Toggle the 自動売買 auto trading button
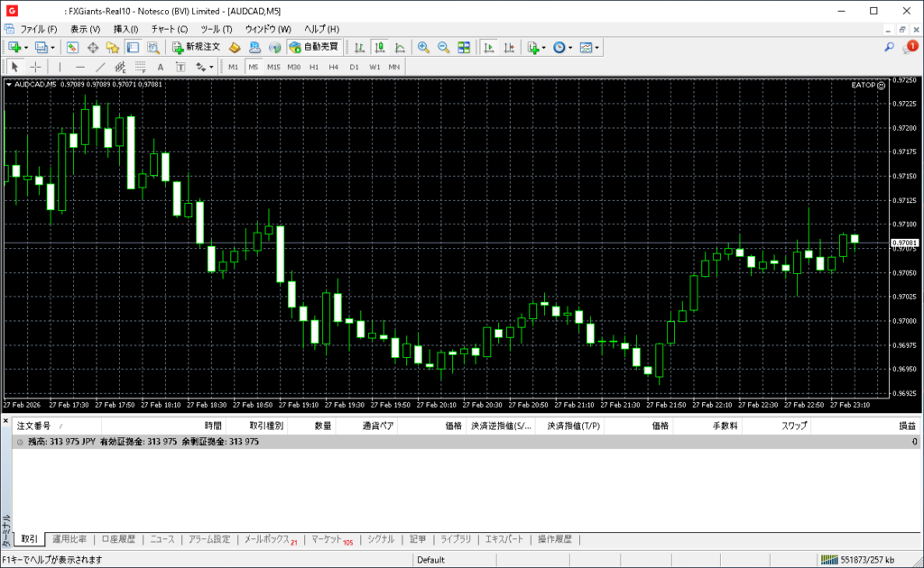 (x=314, y=47)
